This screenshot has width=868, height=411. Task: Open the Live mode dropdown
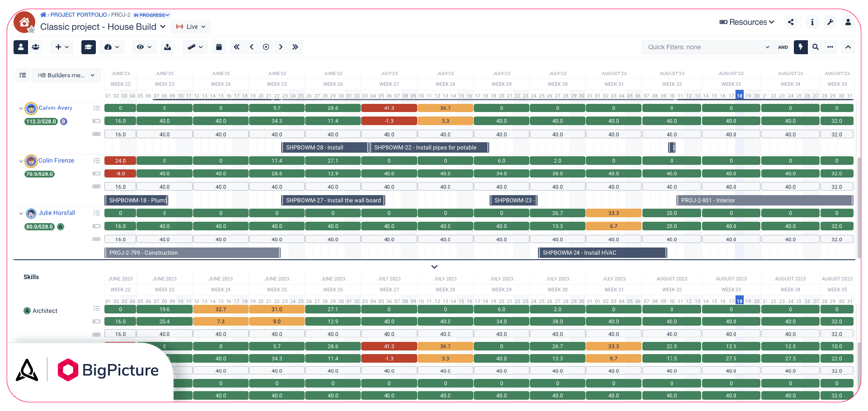(x=191, y=27)
